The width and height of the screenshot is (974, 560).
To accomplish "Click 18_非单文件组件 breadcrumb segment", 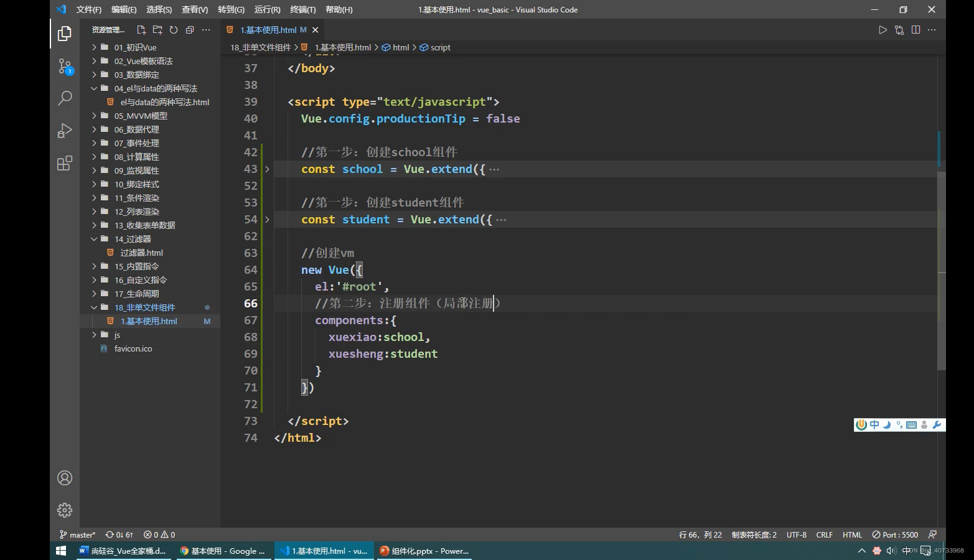I will point(260,47).
